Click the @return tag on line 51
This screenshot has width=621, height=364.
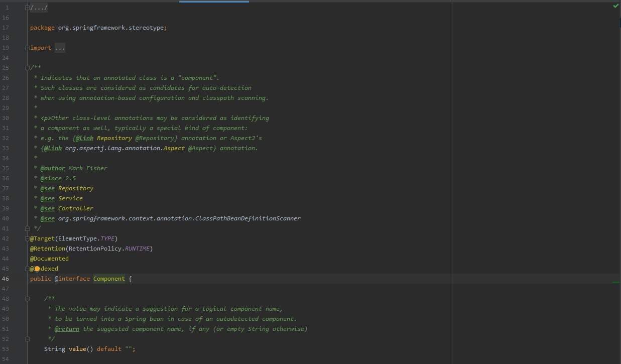(x=67, y=329)
